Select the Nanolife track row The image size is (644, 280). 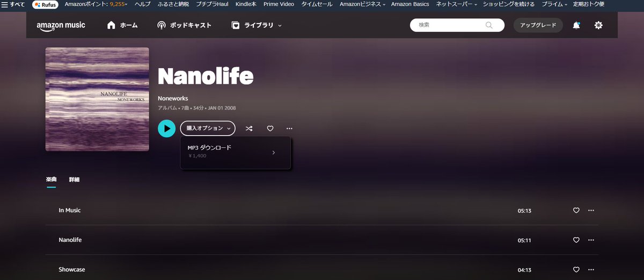point(322,240)
